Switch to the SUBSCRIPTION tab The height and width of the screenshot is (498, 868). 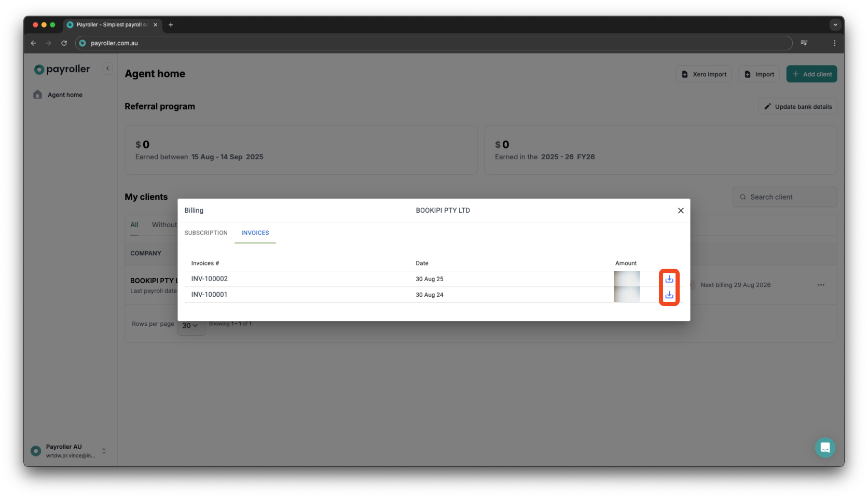(205, 233)
